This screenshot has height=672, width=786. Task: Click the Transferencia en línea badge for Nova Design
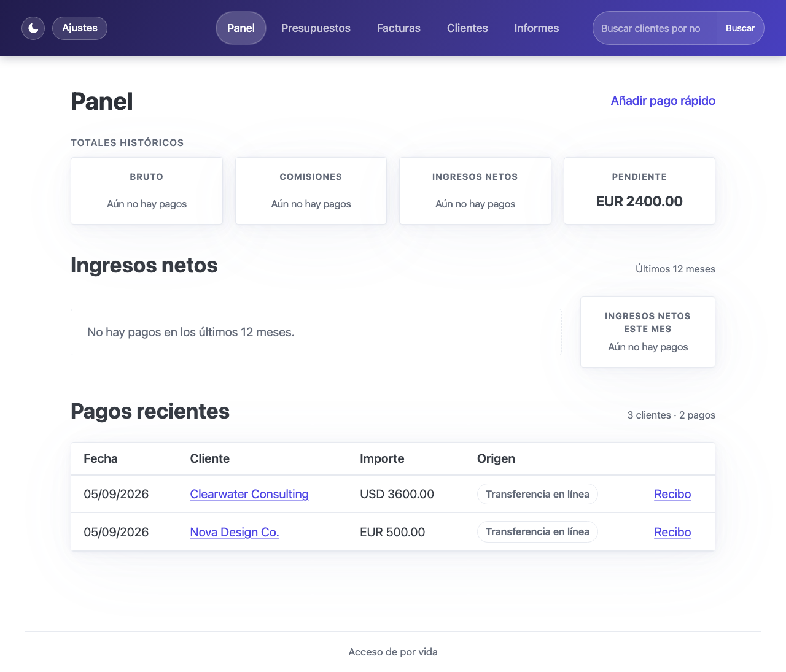pos(537,531)
